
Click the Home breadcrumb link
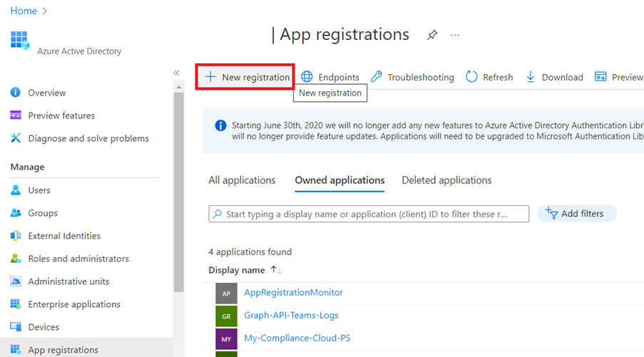click(24, 11)
